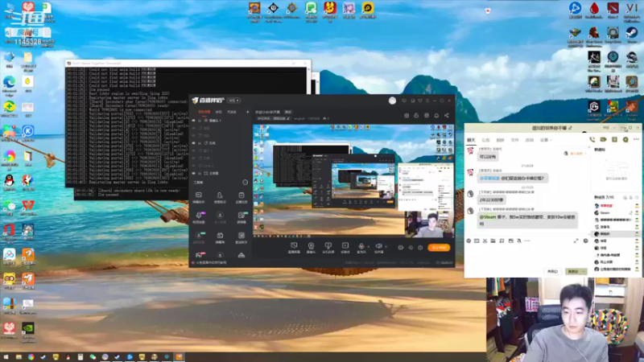The height and width of the screenshot is (362, 644).
Task: Click the share icon in the streaming app
Action: point(447,116)
